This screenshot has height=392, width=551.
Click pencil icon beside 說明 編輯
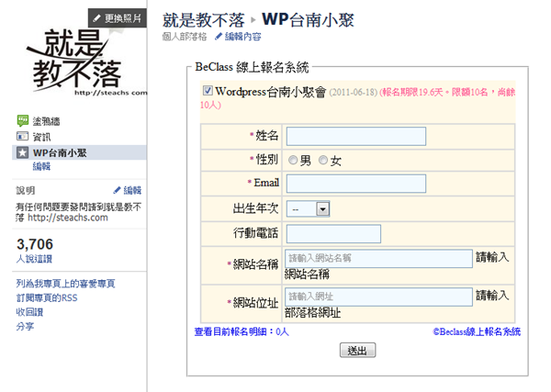tap(117, 190)
